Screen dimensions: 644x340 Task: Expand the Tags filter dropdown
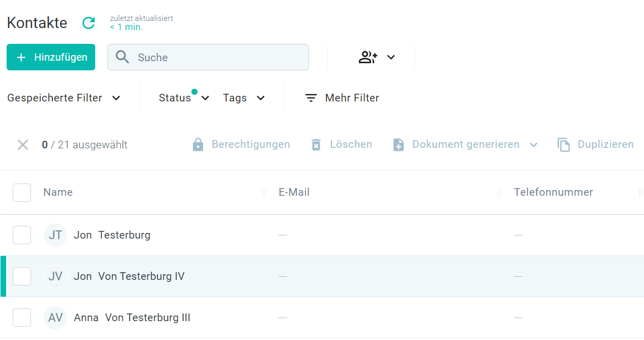244,98
